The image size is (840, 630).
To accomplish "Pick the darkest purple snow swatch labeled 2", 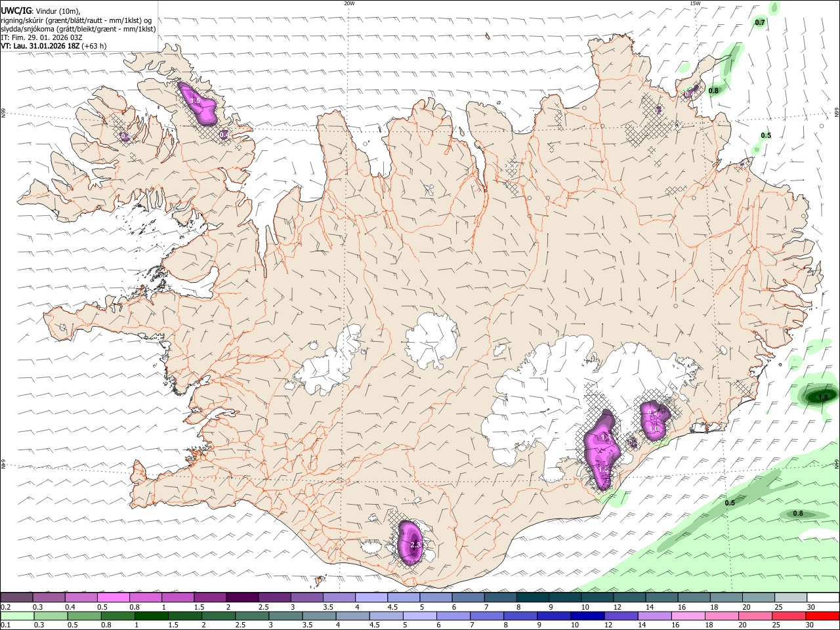I will pos(243,597).
